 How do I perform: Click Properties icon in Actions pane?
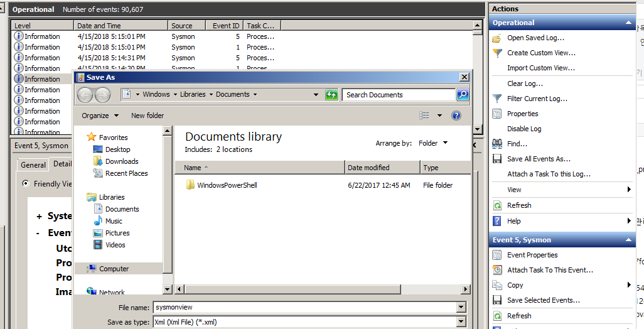coord(497,114)
